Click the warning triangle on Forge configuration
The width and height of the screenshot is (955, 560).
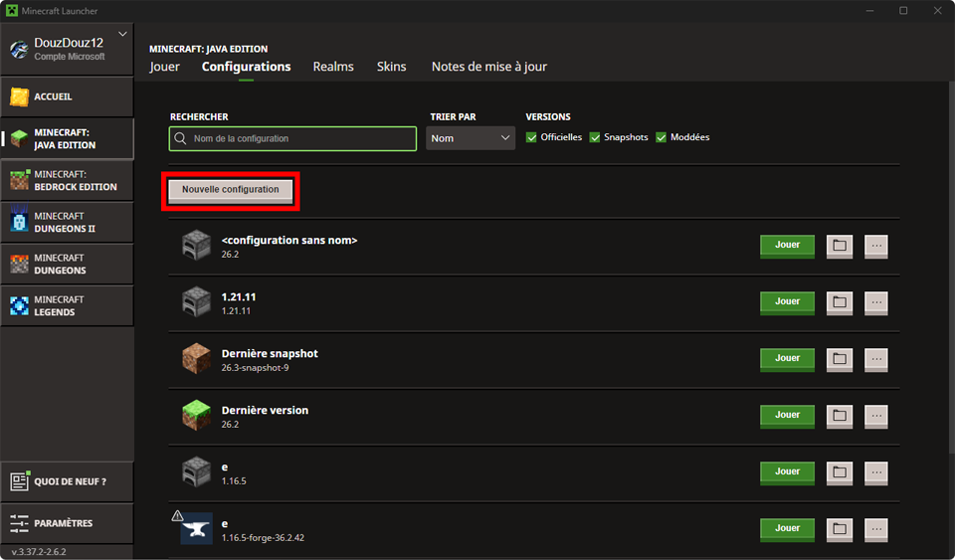pos(177,516)
